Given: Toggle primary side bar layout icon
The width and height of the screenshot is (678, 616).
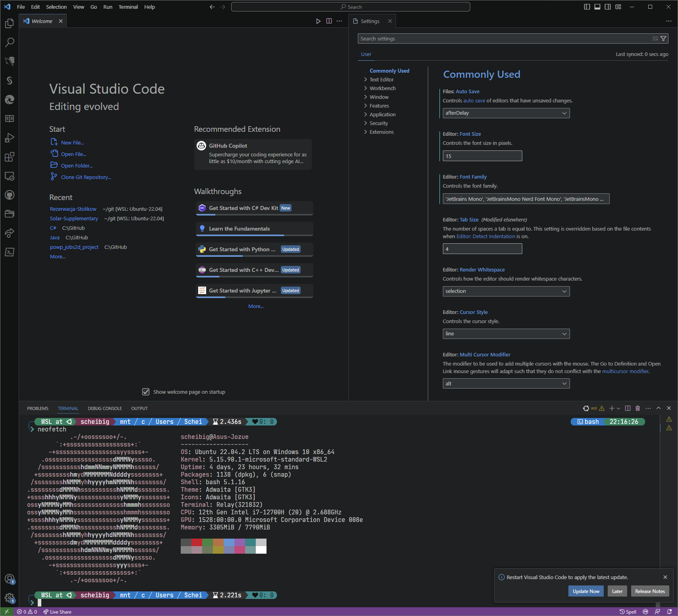Looking at the screenshot, I should 587,7.
